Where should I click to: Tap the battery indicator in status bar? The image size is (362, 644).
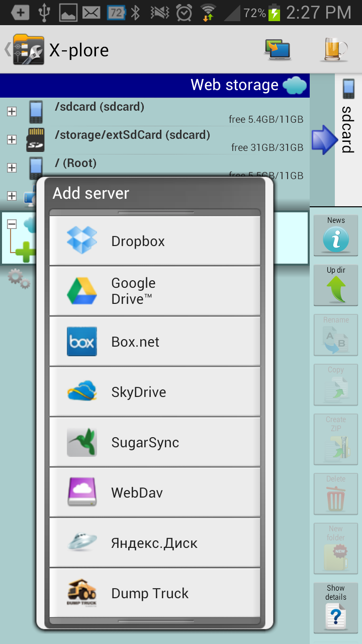tap(274, 13)
